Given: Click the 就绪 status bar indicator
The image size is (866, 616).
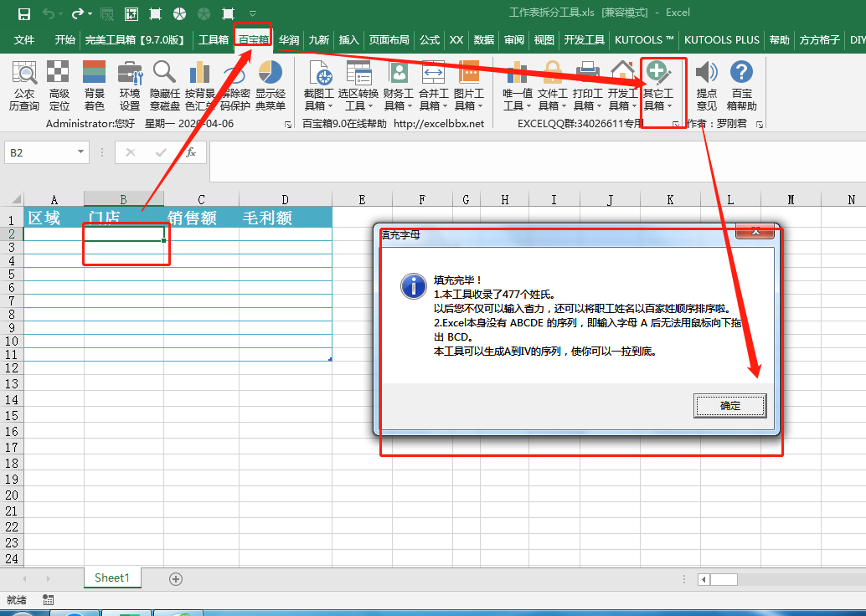Looking at the screenshot, I should point(17,600).
